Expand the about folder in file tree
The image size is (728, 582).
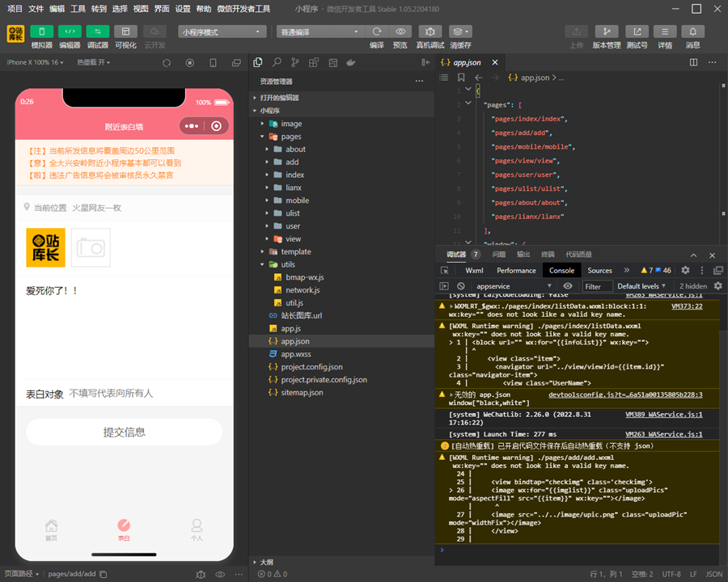point(295,149)
